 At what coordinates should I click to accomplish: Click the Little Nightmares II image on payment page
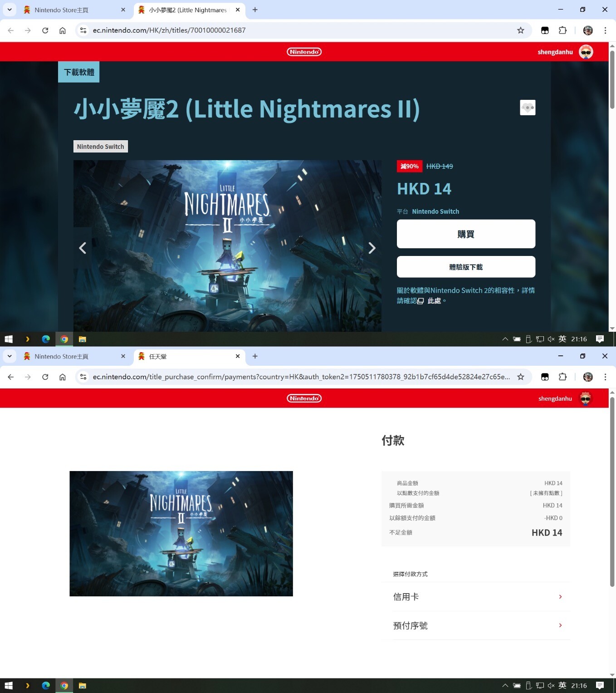(181, 534)
